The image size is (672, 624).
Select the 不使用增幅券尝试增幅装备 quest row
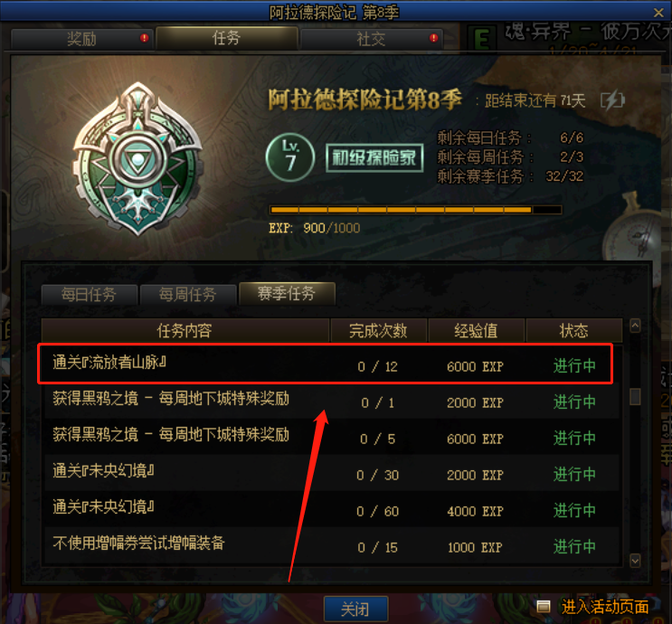pyautogui.click(x=332, y=545)
